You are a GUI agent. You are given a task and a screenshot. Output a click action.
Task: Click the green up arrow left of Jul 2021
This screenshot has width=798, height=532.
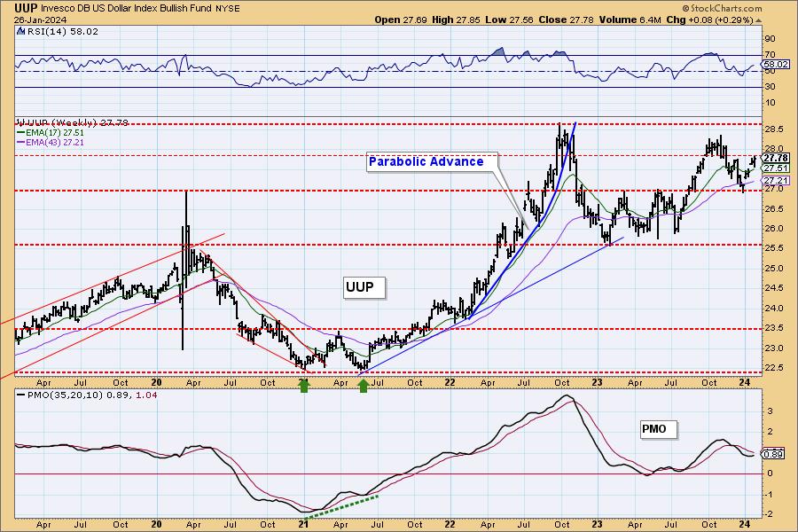pos(363,387)
